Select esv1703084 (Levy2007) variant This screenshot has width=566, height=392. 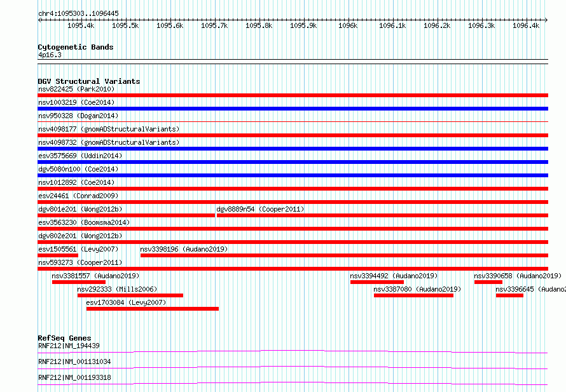point(126,302)
